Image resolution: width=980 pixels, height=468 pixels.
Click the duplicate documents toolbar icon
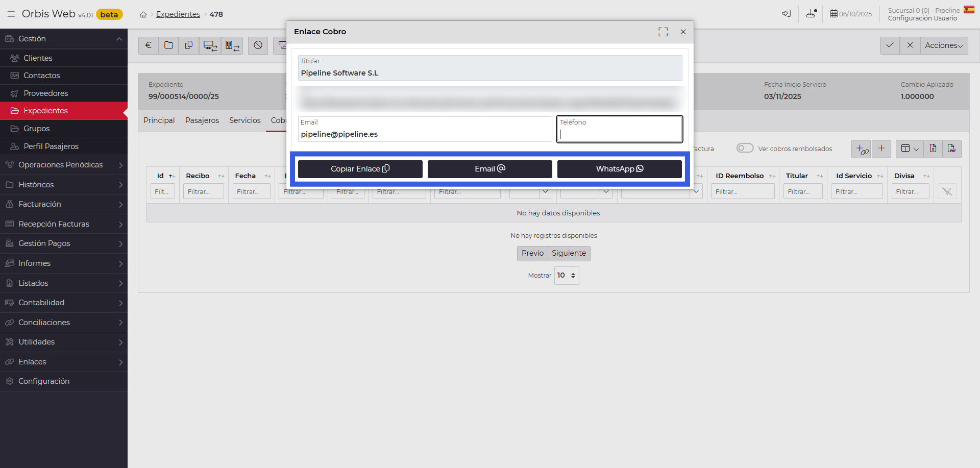point(189,45)
